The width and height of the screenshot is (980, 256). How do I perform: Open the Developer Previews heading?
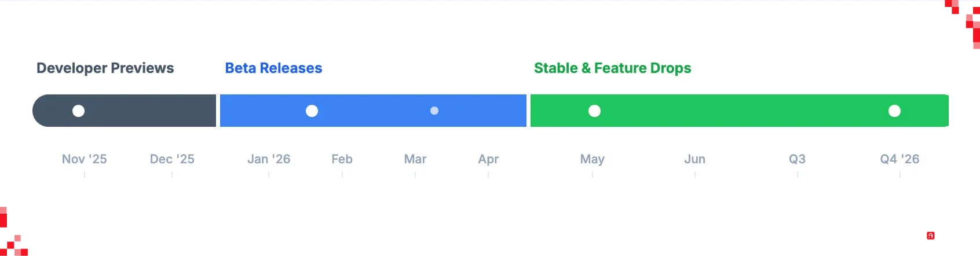click(x=105, y=68)
